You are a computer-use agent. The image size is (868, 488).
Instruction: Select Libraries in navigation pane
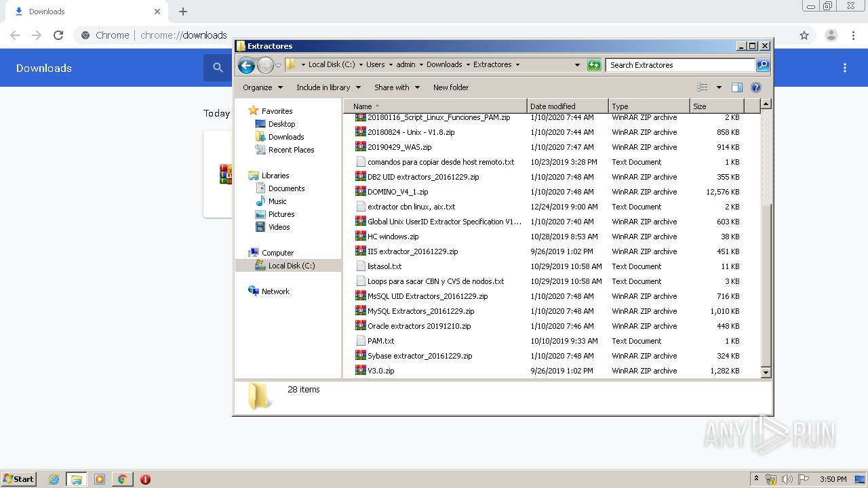[269, 176]
